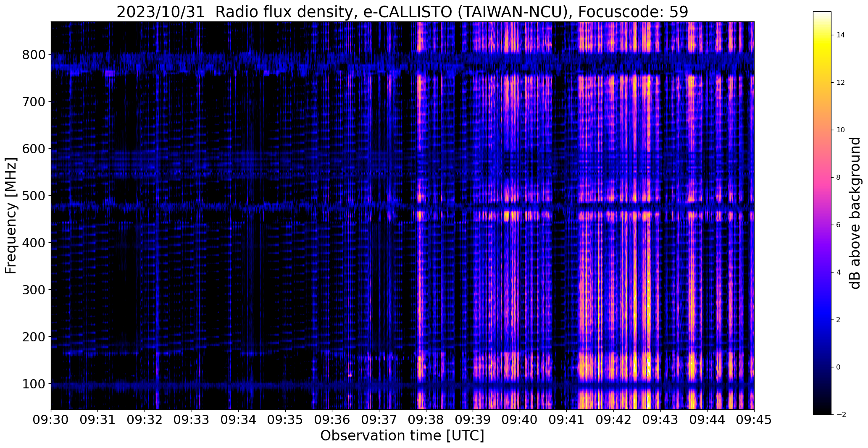Click the 09:42 time tick label
868x448 pixels.
[x=614, y=420]
